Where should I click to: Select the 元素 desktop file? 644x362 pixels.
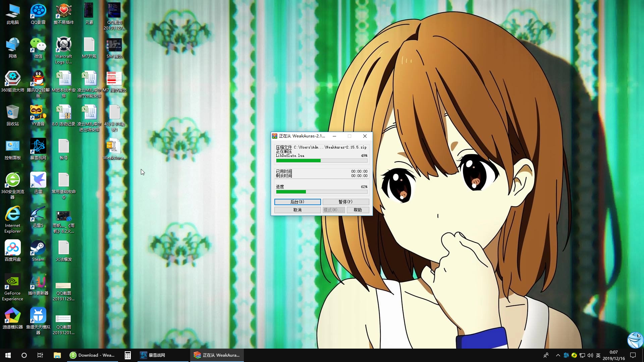pyautogui.click(x=89, y=14)
